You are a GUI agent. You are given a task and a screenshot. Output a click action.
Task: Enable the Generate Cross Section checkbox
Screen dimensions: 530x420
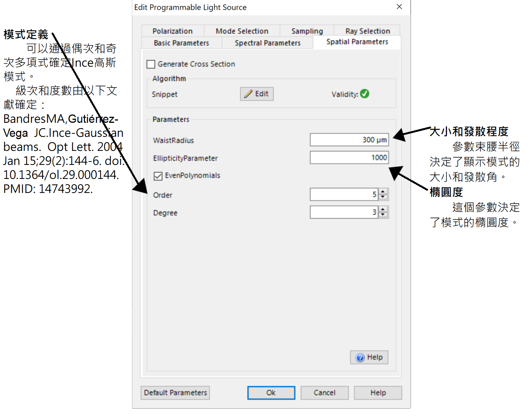[151, 64]
